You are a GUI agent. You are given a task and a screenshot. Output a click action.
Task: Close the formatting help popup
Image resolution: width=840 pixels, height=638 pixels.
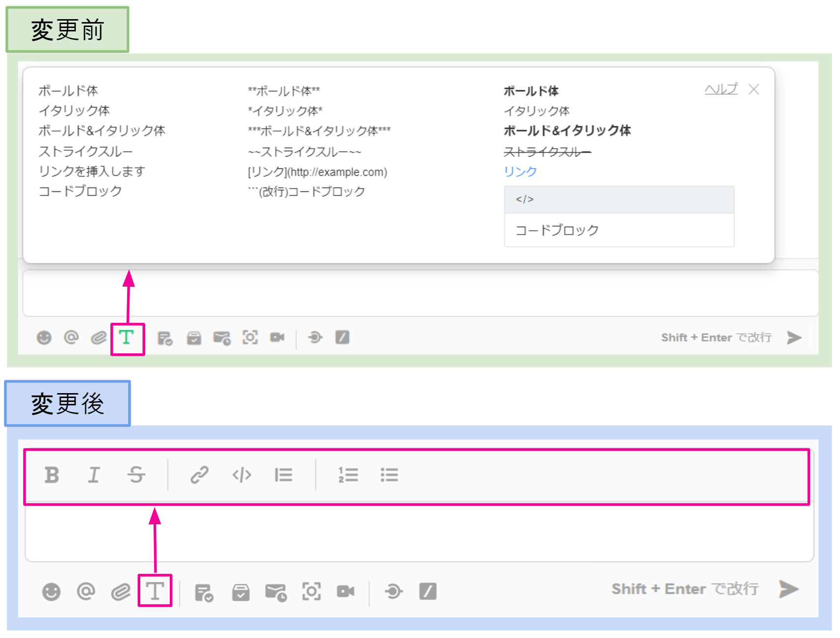[x=754, y=89]
